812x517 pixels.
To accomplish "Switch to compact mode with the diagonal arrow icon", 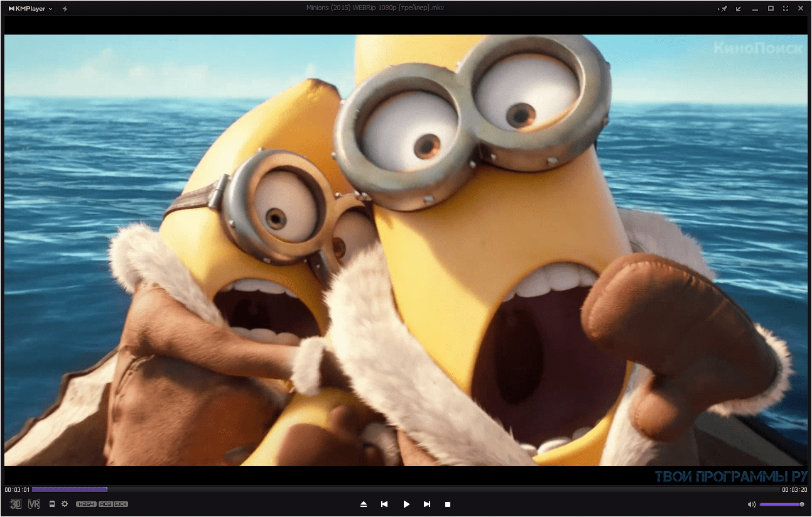I will (739, 9).
